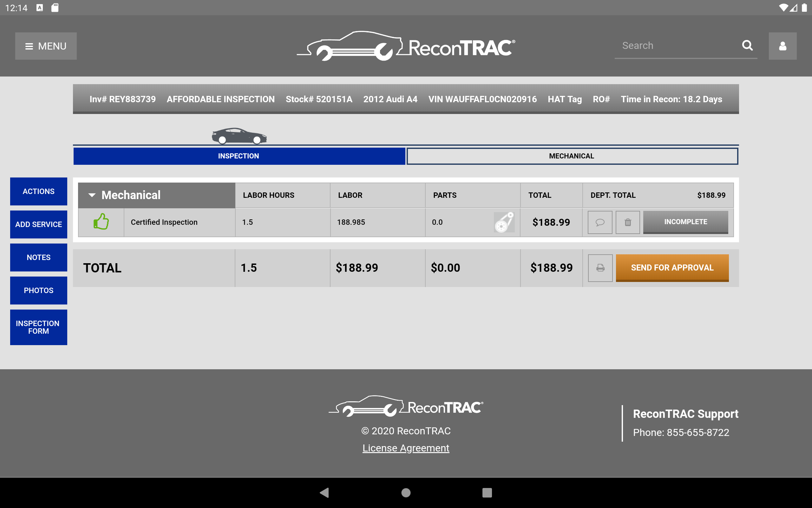Open the hamburger MENU button

pos(46,46)
